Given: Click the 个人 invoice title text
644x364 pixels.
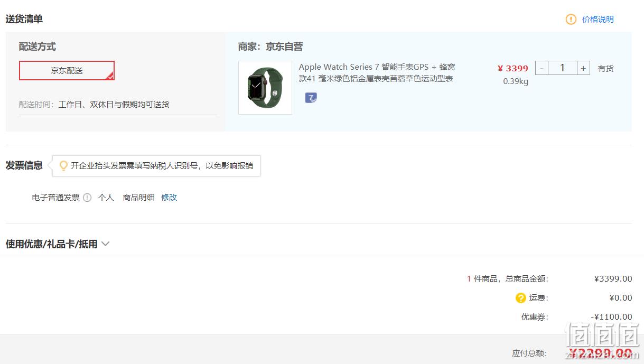Looking at the screenshot, I should click(106, 198).
